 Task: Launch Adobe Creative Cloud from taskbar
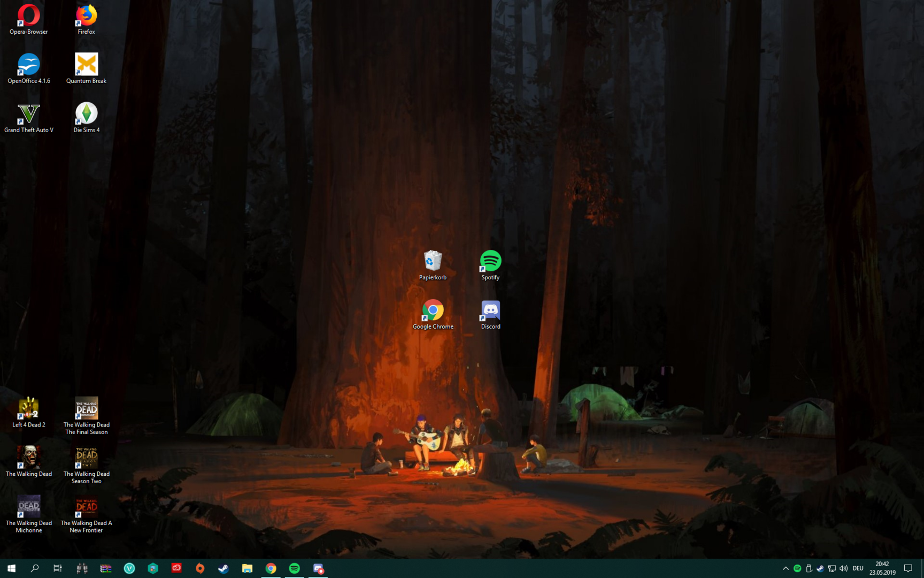point(176,568)
